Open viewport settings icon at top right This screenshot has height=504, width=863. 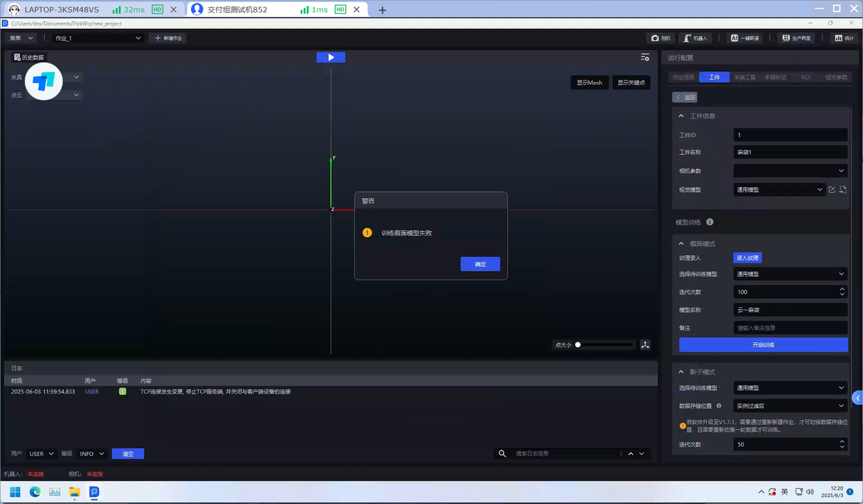645,57
